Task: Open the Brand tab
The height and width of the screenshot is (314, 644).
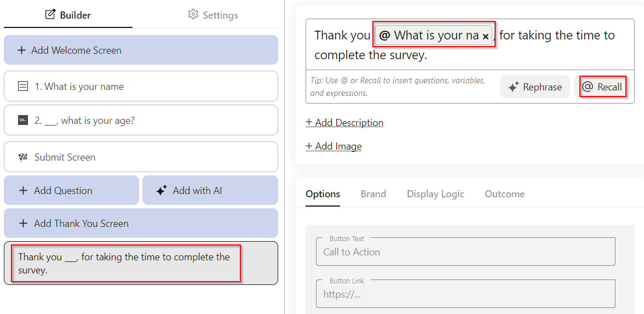Action: pyautogui.click(x=373, y=194)
